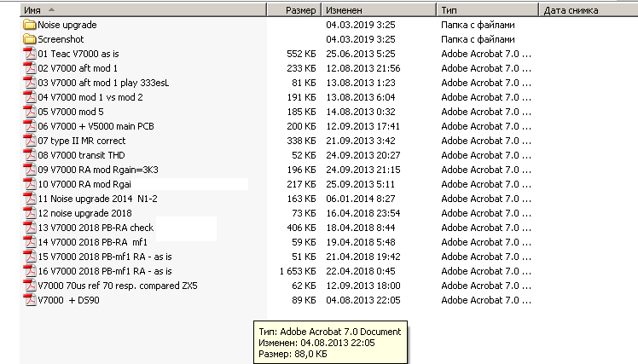Click the Screenshot folder icon
This screenshot has height=364, width=638.
[29, 39]
